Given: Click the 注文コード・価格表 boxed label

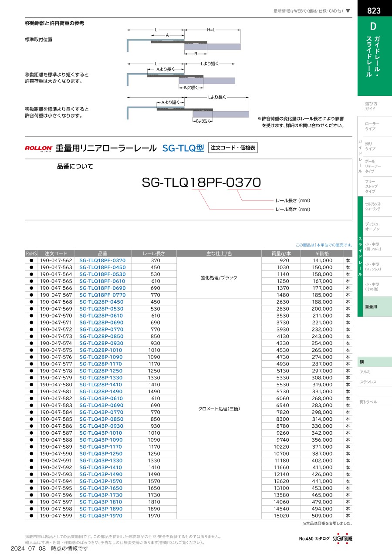Looking at the screenshot, I should pyautogui.click(x=233, y=148).
